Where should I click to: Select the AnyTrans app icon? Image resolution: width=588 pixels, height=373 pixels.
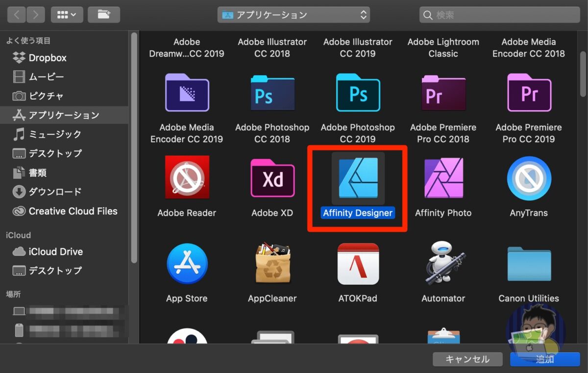point(529,178)
